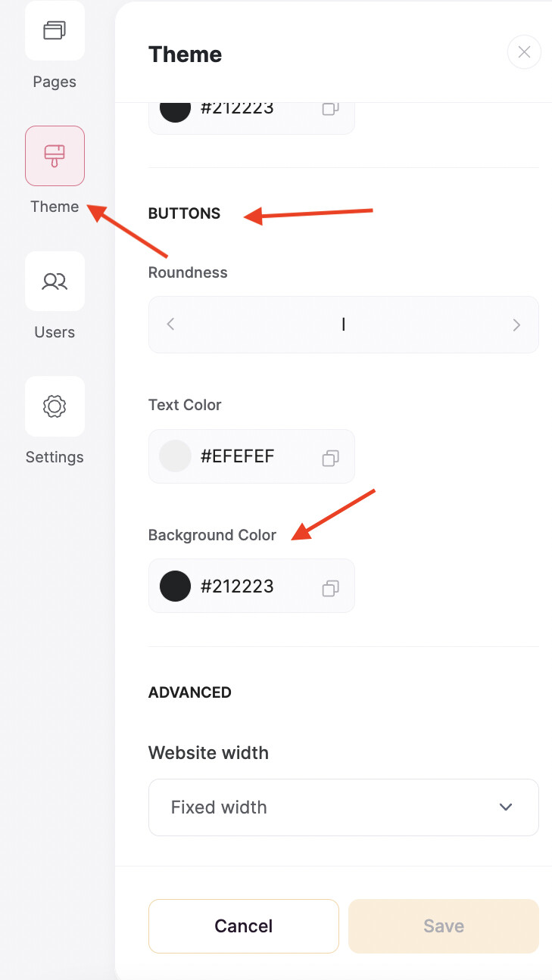
Task: Copy the Text Color #EFEFEF value
Action: [x=330, y=457]
